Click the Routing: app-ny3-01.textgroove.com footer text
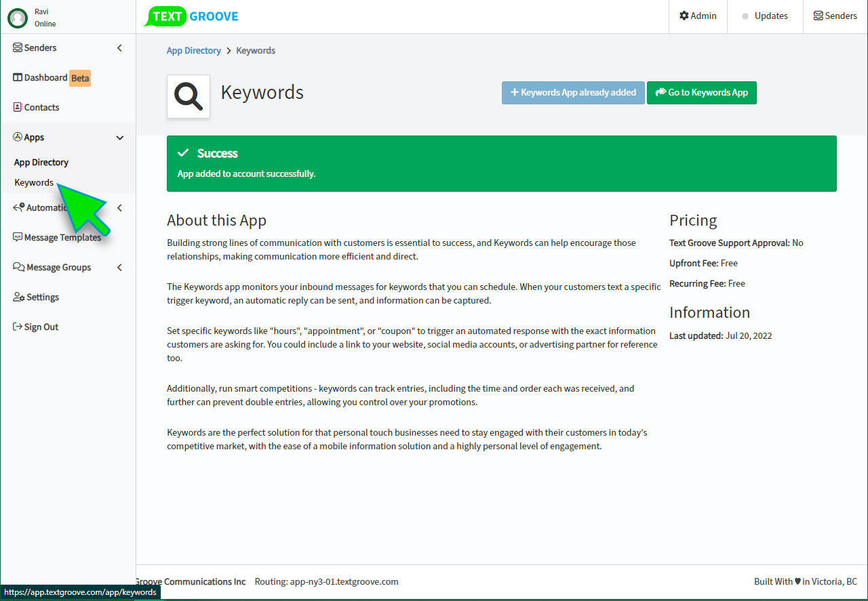This screenshot has height=601, width=868. tap(327, 582)
